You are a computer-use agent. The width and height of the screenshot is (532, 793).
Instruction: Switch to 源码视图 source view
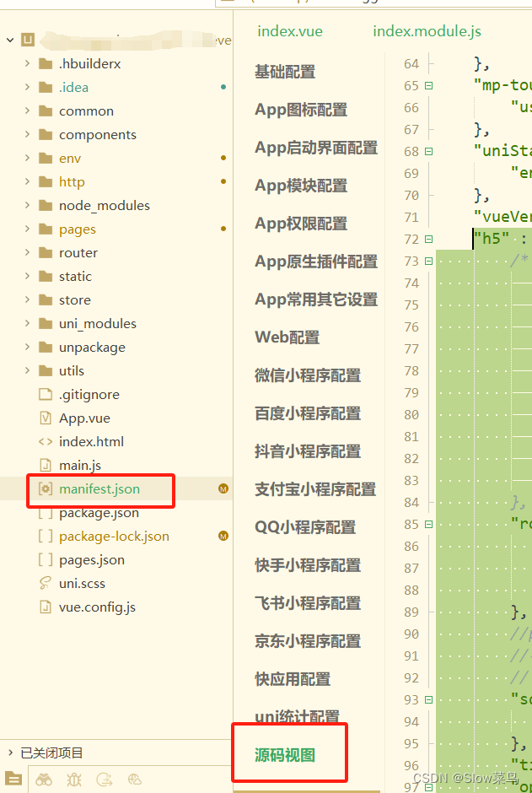tap(285, 755)
